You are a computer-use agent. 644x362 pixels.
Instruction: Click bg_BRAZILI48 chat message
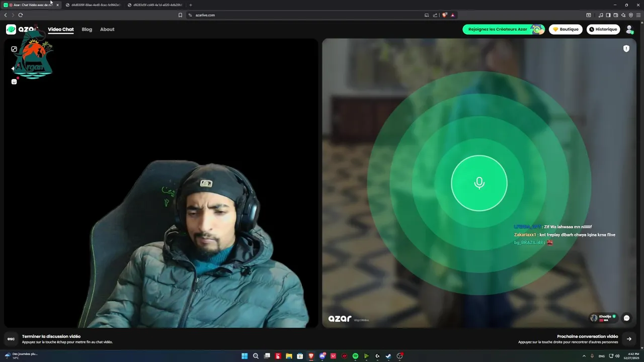click(533, 242)
